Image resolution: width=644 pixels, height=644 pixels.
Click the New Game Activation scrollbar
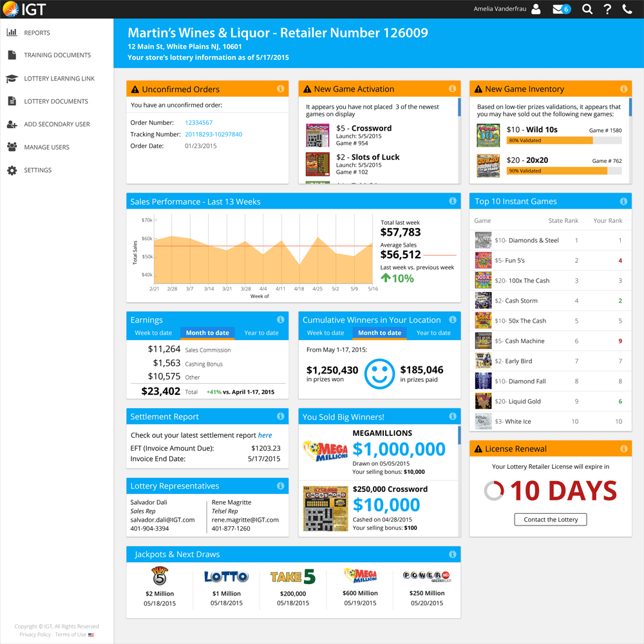coord(459,108)
